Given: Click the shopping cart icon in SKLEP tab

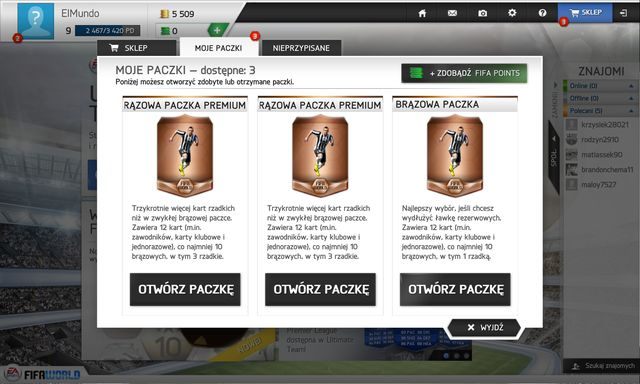Looking at the screenshot, I should pos(114,48).
